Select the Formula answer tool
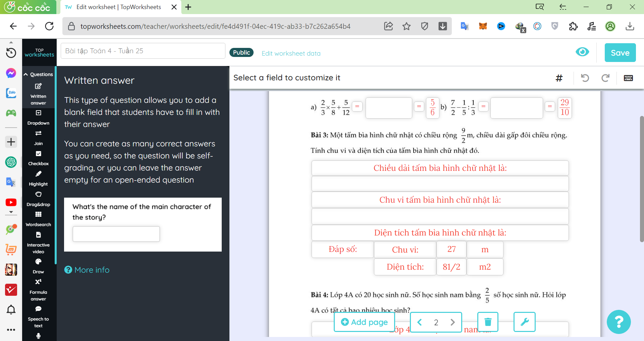The image size is (644, 341). pos(38,290)
